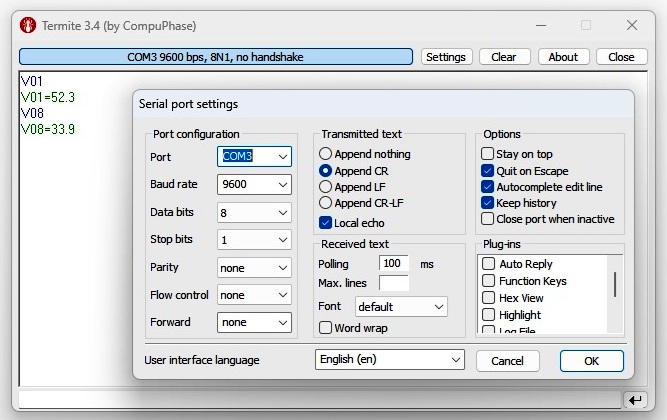Click the Close button in the toolbar
The height and width of the screenshot is (420, 667).
[x=621, y=57]
